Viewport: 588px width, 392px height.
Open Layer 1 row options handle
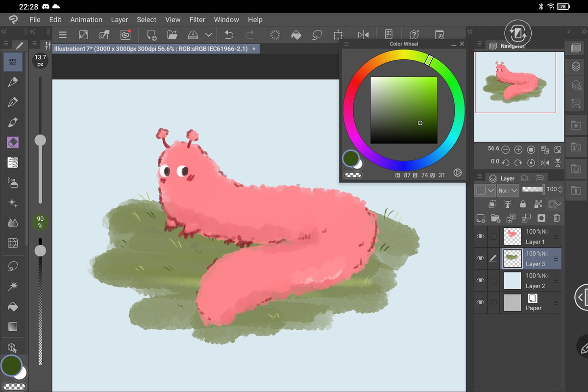[x=556, y=237]
